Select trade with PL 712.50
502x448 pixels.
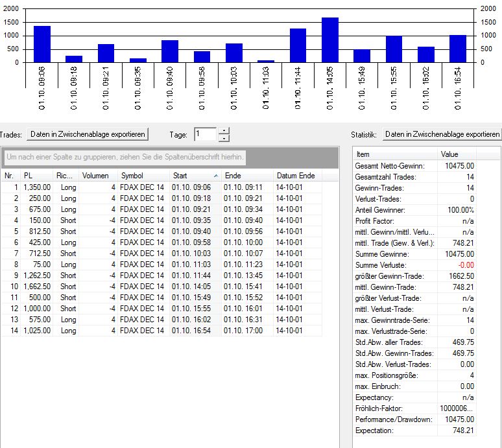coord(161,253)
